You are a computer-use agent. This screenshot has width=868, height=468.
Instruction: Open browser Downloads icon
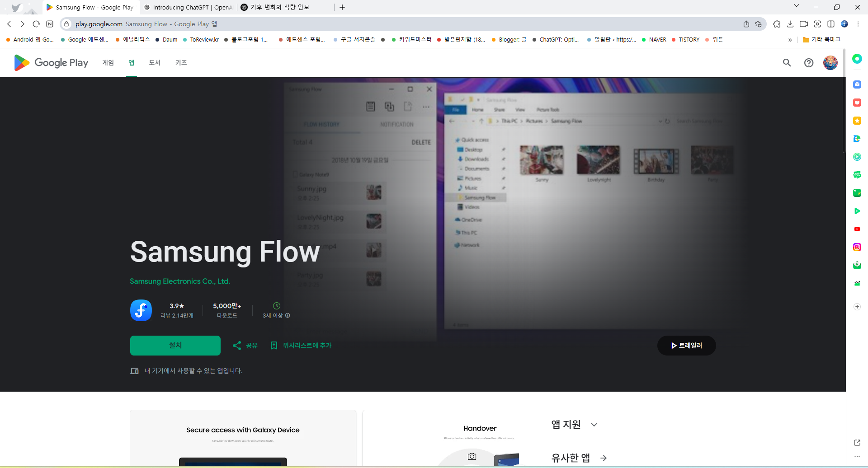pos(791,24)
